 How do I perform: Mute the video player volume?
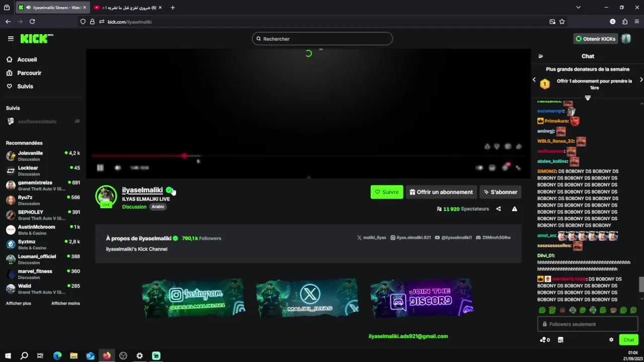click(x=118, y=168)
